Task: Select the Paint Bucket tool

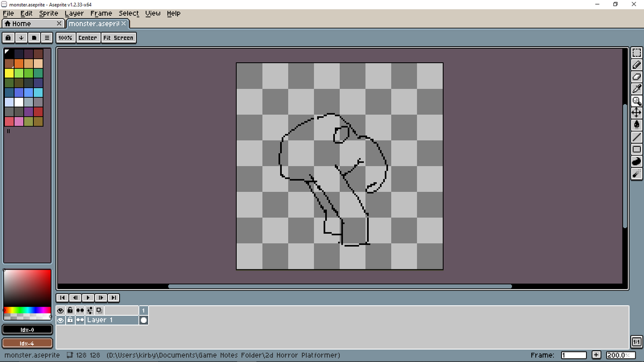Action: [x=636, y=124]
